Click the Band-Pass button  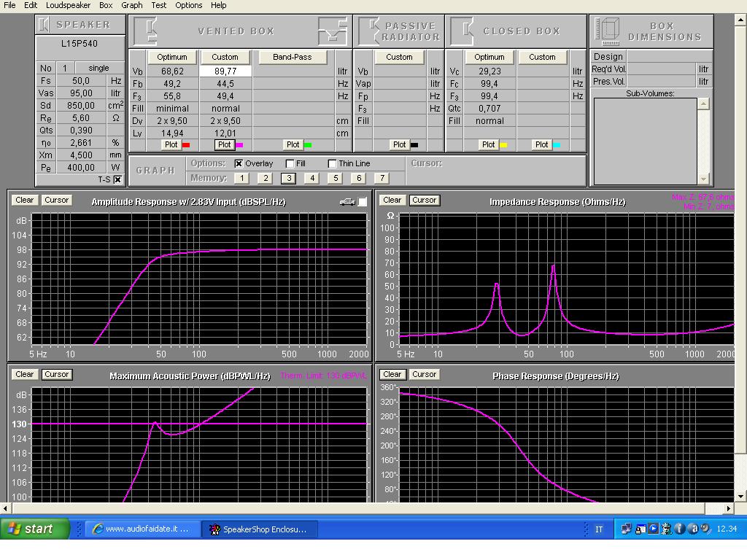click(293, 57)
